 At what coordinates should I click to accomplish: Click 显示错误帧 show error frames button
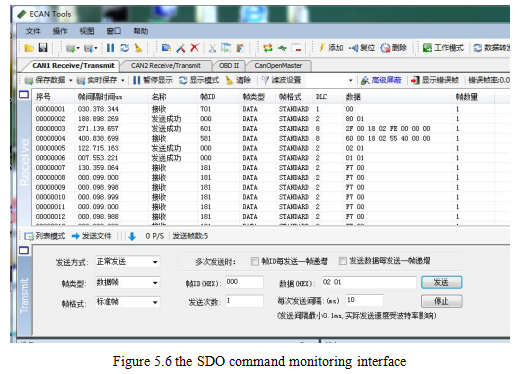pos(435,80)
